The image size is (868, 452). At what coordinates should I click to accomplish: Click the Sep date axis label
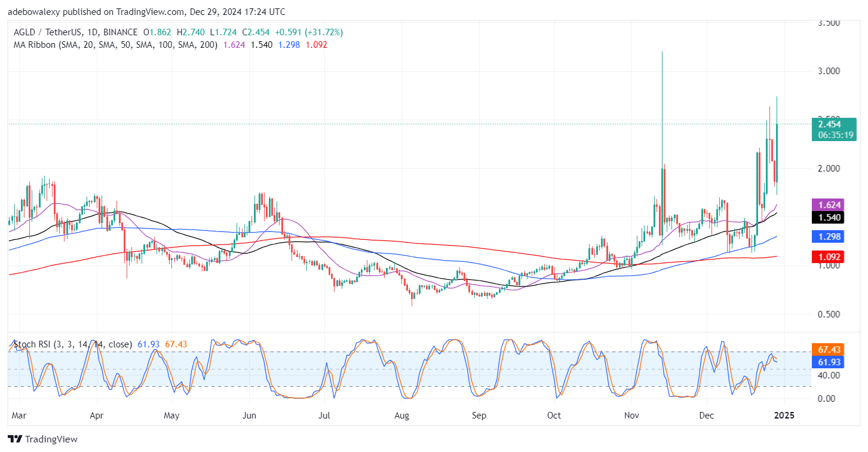[x=479, y=415]
